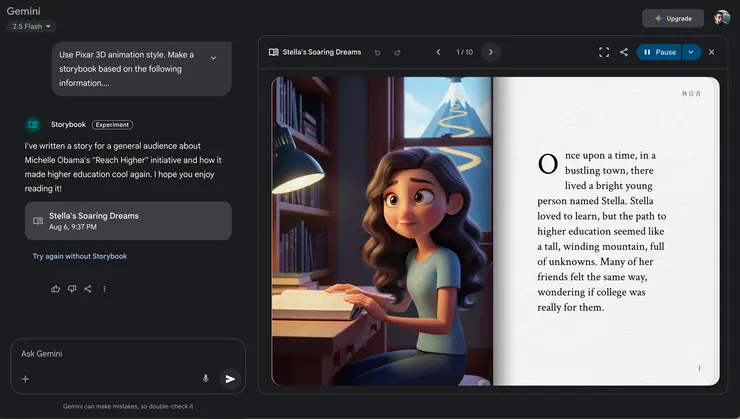Open the dropdown arrow next to Pause
Image resolution: width=740 pixels, height=419 pixels.
pyautogui.click(x=691, y=52)
